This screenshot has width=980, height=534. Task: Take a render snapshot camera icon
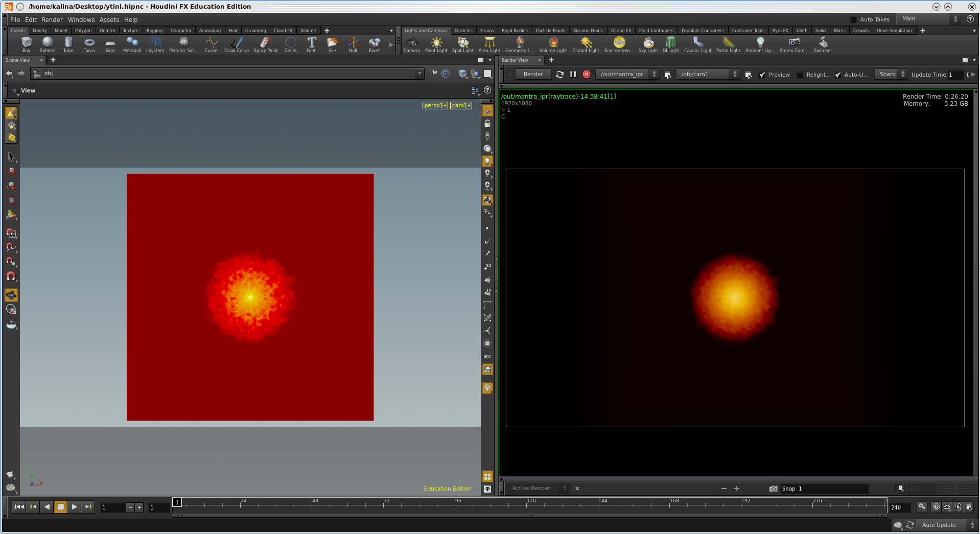point(773,489)
